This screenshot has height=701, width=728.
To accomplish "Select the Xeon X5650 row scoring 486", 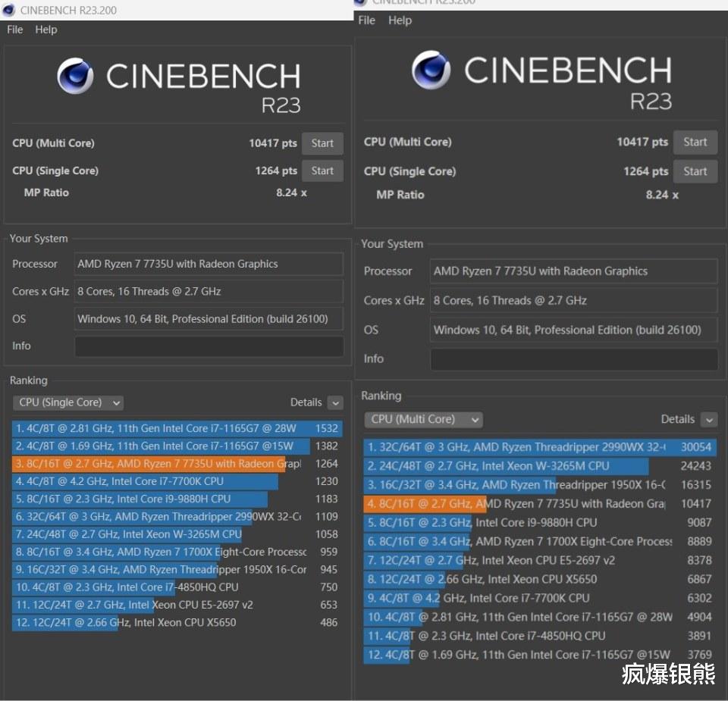I will click(177, 622).
